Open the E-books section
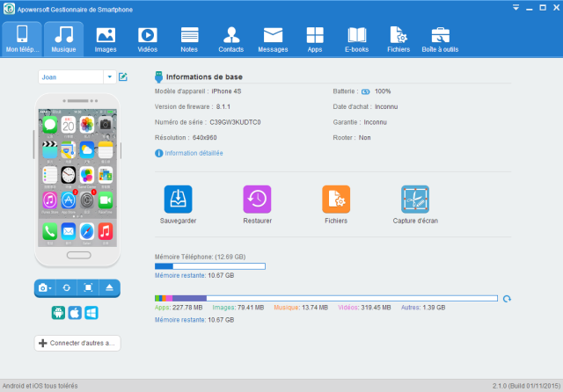Screen dimensions: 563x392 [357, 39]
